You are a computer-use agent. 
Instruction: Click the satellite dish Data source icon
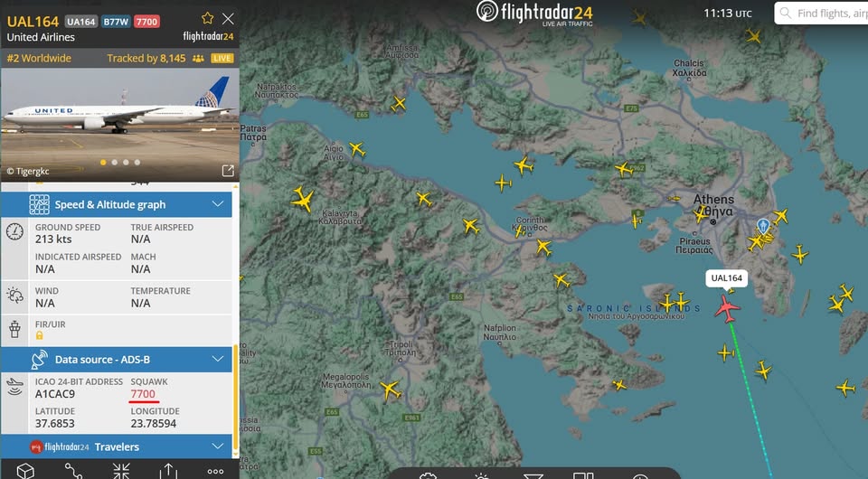[39, 360]
